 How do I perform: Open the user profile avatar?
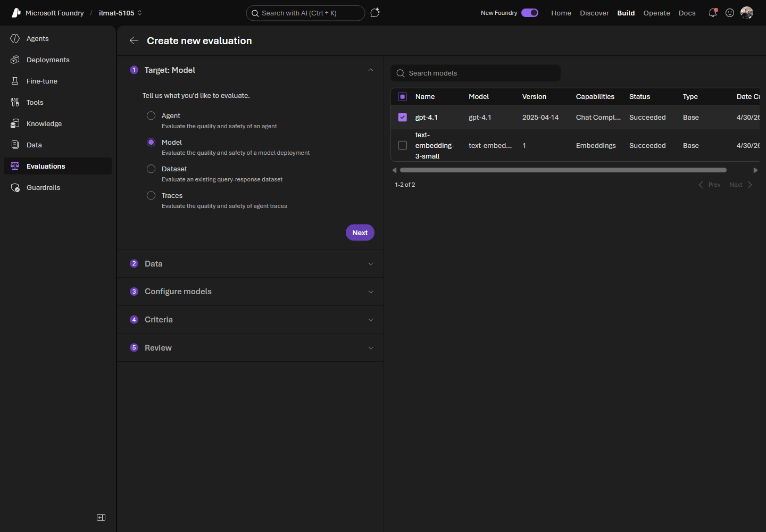click(x=747, y=13)
